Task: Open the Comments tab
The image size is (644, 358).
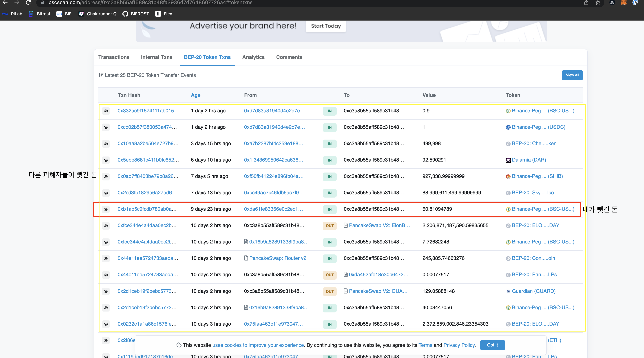Action: [x=289, y=57]
